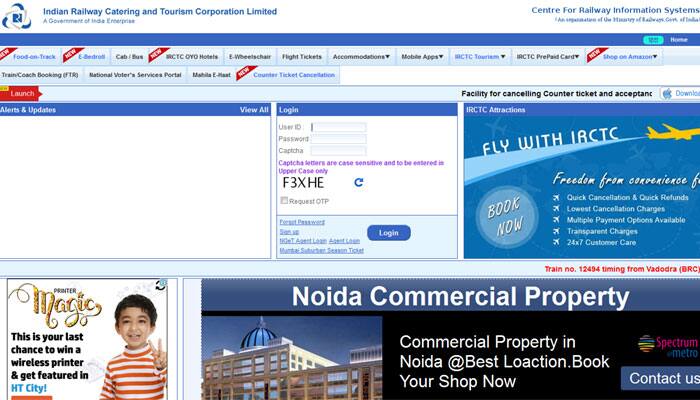
Task: Open Mahila E-Haat menu item
Action: [211, 75]
